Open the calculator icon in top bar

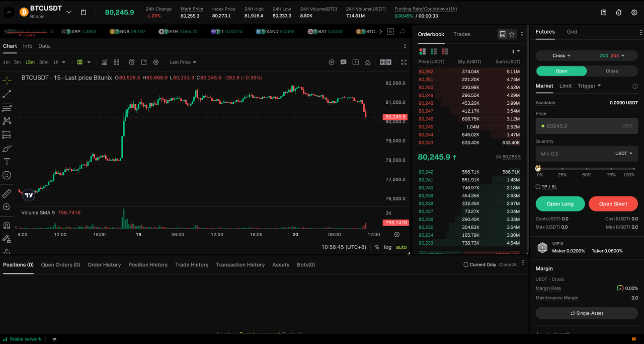[x=604, y=12]
